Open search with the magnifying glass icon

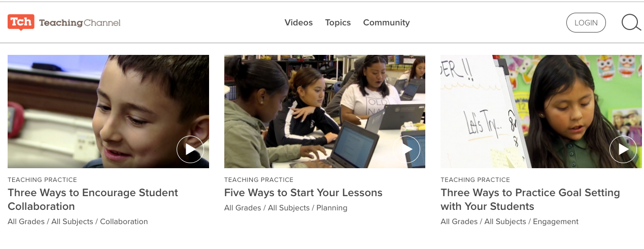[631, 22]
